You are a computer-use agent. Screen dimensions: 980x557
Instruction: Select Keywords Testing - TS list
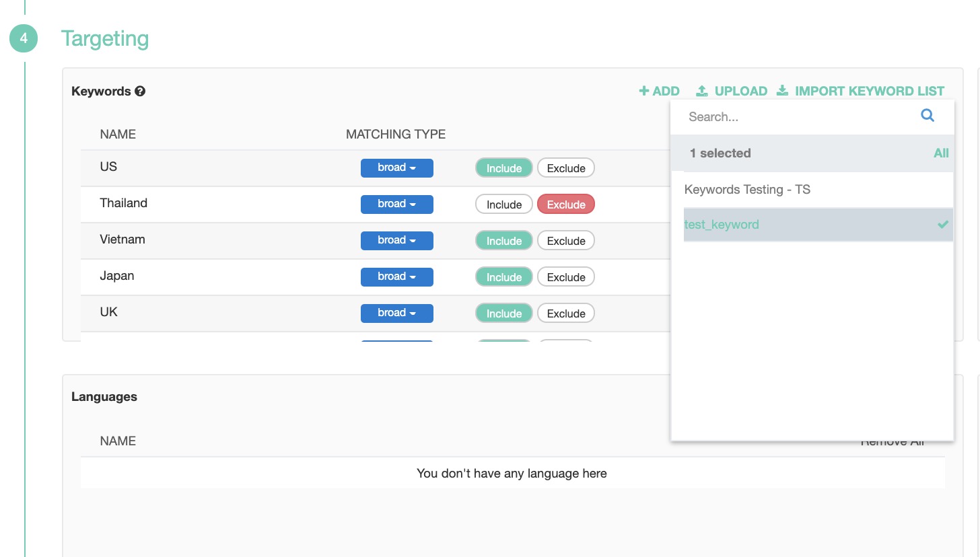pos(747,190)
